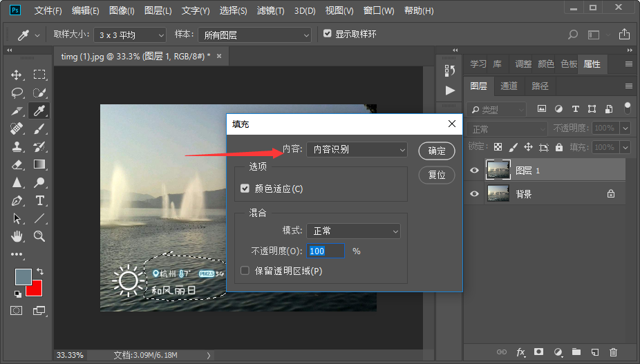640x364 pixels.
Task: Toggle lock image pixels brush icon
Action: (x=513, y=147)
